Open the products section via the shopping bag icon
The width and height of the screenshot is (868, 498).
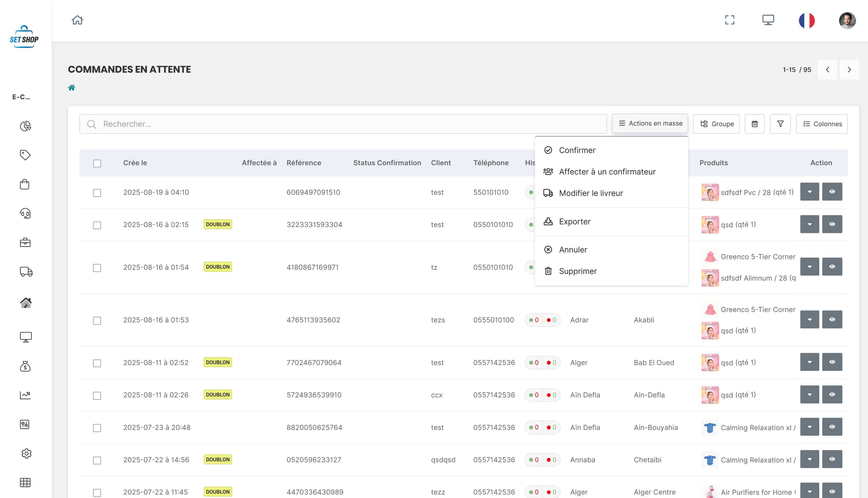25,184
